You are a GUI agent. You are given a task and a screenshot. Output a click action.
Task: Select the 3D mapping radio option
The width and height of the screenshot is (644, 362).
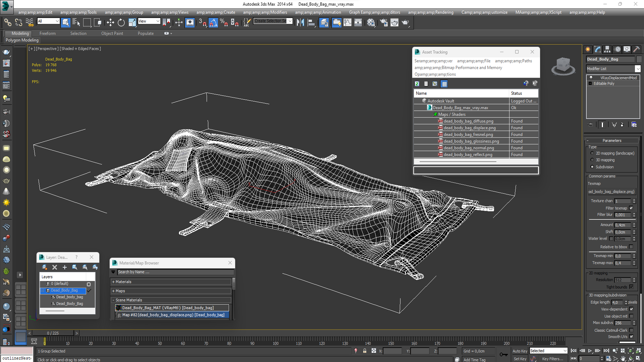tap(592, 160)
